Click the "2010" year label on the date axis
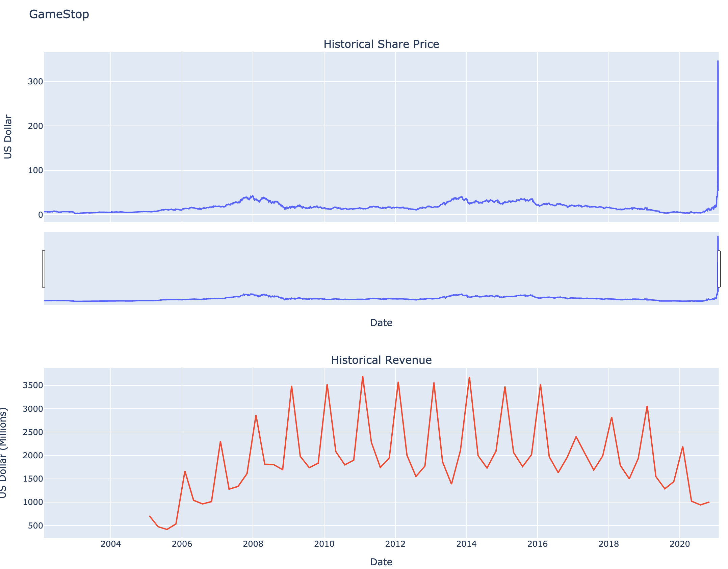The height and width of the screenshot is (569, 728). (x=324, y=544)
